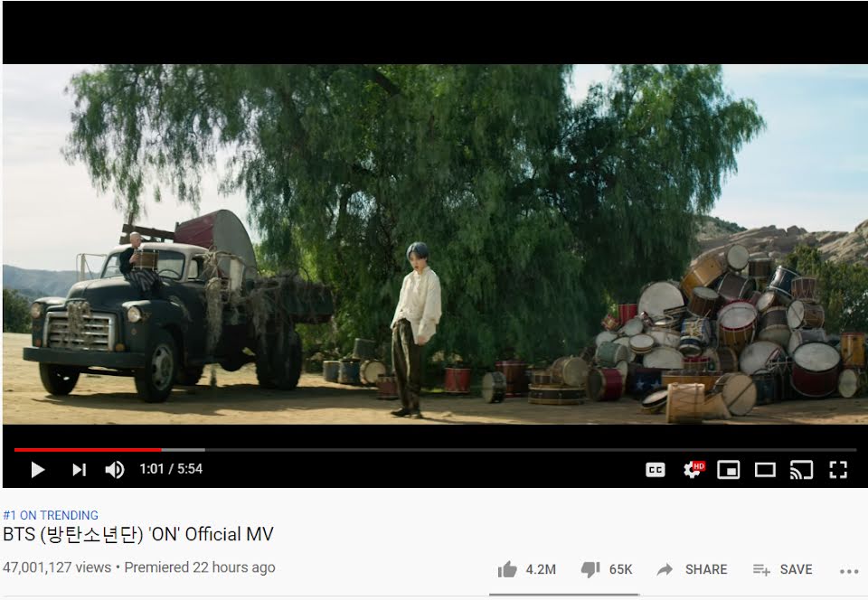Enter fullscreen mode
868x600 pixels.
coord(838,470)
